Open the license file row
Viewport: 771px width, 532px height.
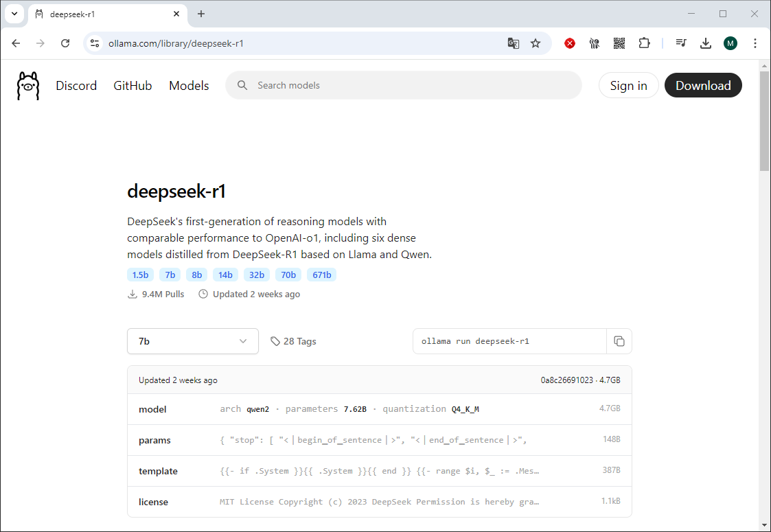(x=380, y=502)
